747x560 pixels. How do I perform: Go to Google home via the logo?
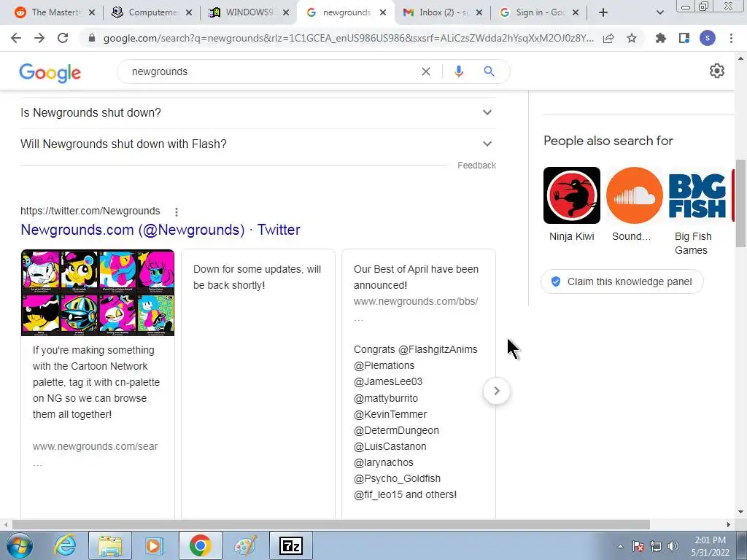coord(50,72)
